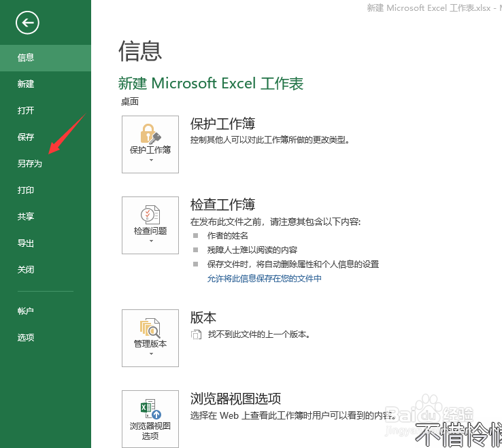Expand the 管理版本 dropdown arrow
The width and height of the screenshot is (502, 448).
pos(151,354)
